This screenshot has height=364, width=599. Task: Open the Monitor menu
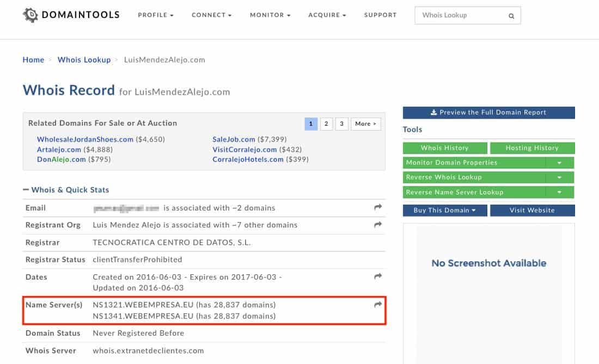click(x=270, y=15)
